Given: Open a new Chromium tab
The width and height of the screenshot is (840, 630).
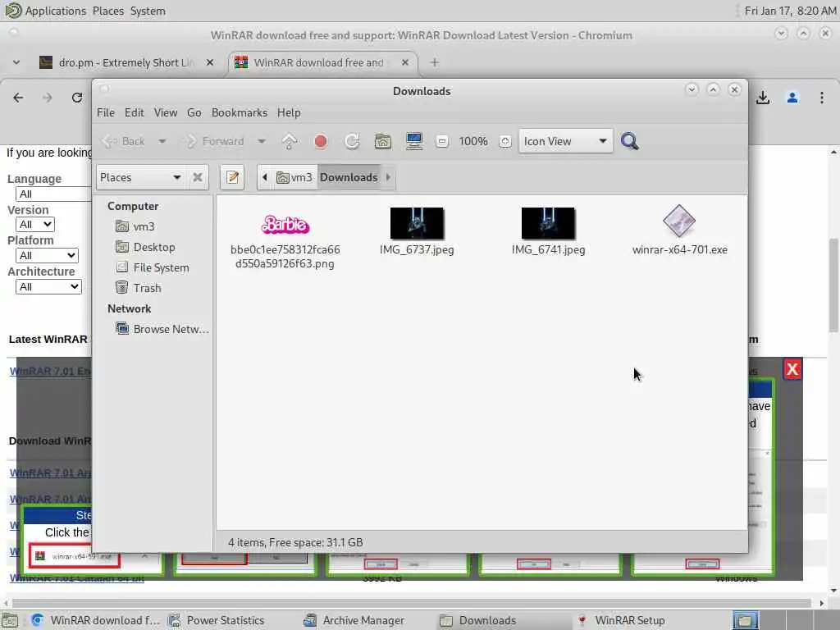Looking at the screenshot, I should pos(435,62).
